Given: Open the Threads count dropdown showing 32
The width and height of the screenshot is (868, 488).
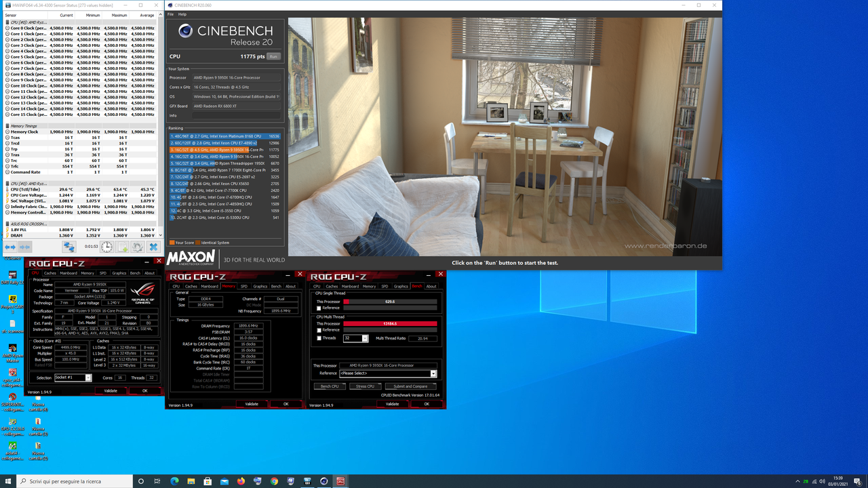Looking at the screenshot, I should pos(365,338).
